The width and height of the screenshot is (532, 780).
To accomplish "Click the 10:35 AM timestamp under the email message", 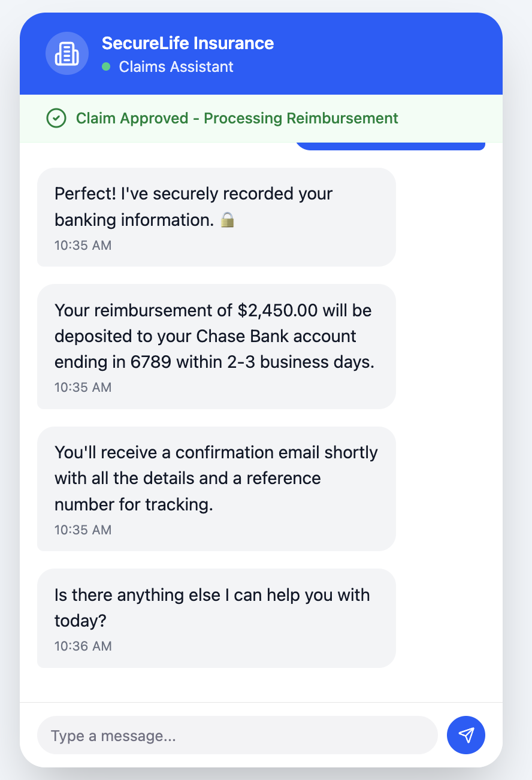I will (83, 530).
